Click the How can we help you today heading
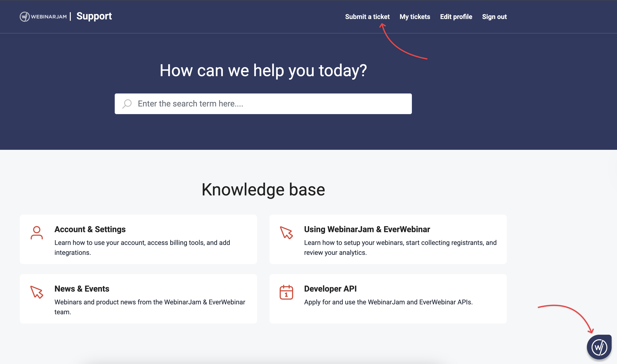 click(x=263, y=70)
